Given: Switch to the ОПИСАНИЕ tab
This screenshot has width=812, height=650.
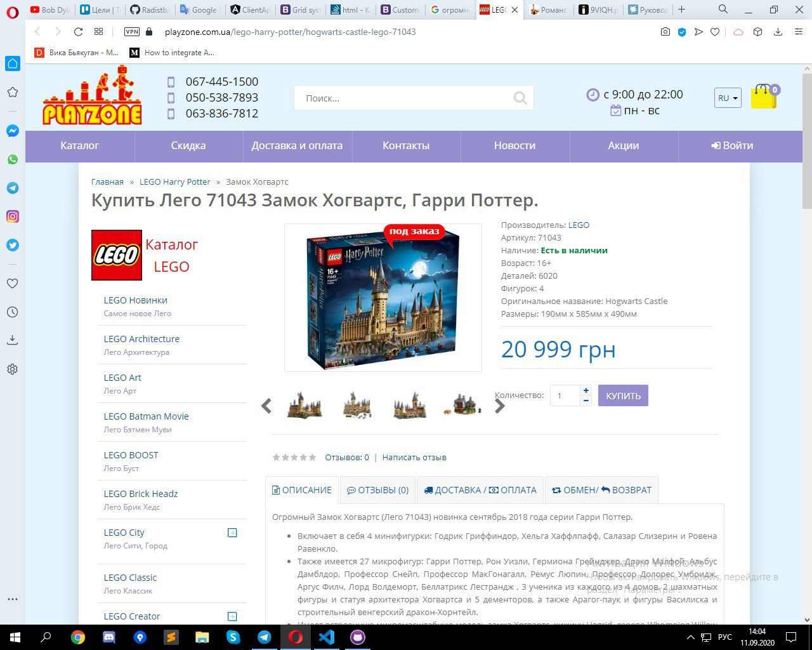Looking at the screenshot, I should pos(302,490).
